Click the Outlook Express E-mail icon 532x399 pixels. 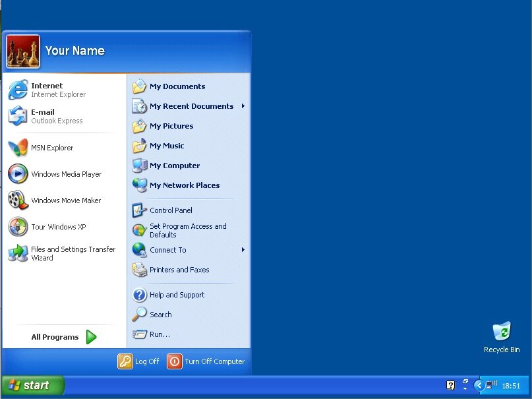[18, 115]
